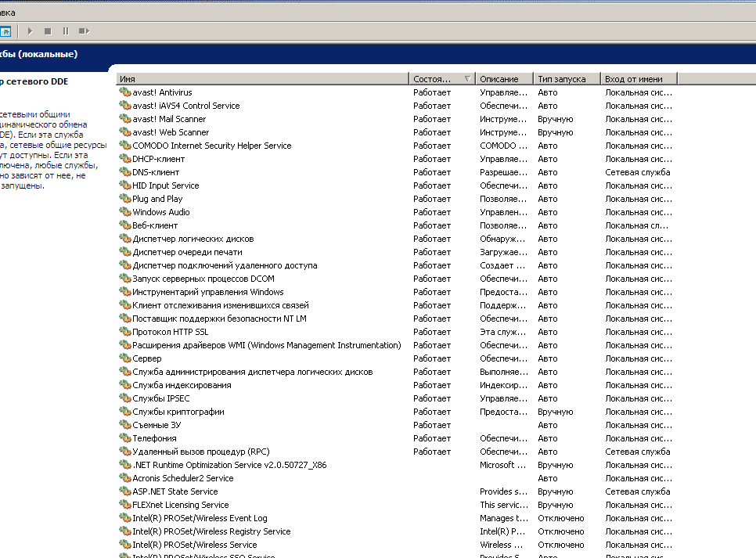Select Клиент отслеживания изменившихся связей
The width and height of the screenshot is (756, 558).
click(221, 305)
